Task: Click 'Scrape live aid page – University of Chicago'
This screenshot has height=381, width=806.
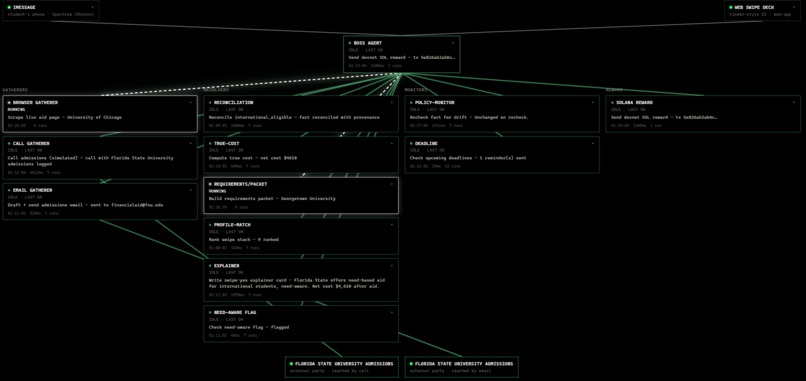Action: [x=65, y=117]
